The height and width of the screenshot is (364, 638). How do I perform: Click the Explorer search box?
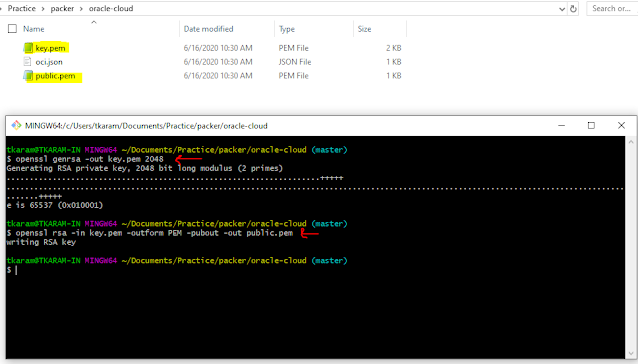[611, 9]
